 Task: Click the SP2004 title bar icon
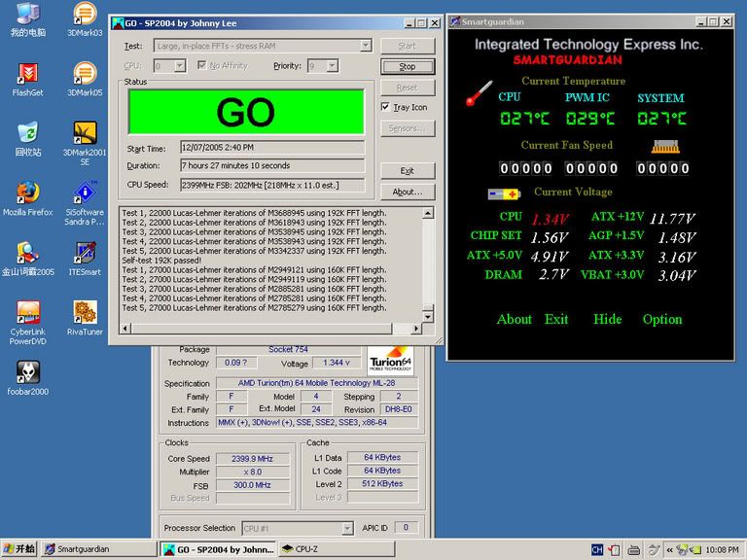pyautogui.click(x=118, y=23)
